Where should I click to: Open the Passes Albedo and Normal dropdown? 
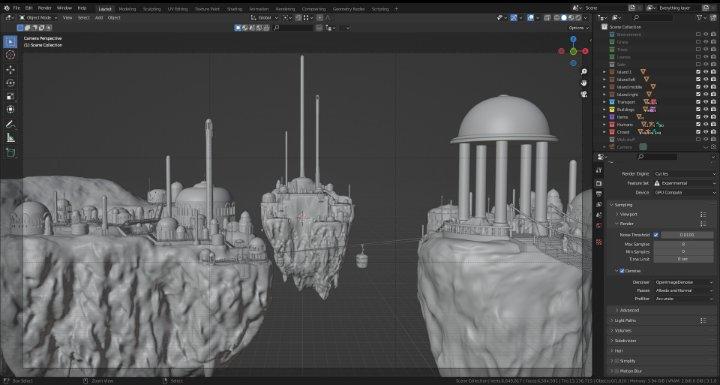point(685,290)
